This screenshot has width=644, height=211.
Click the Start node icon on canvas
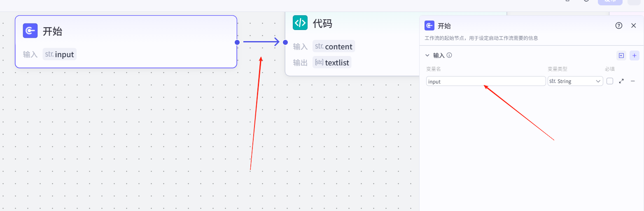click(x=30, y=31)
